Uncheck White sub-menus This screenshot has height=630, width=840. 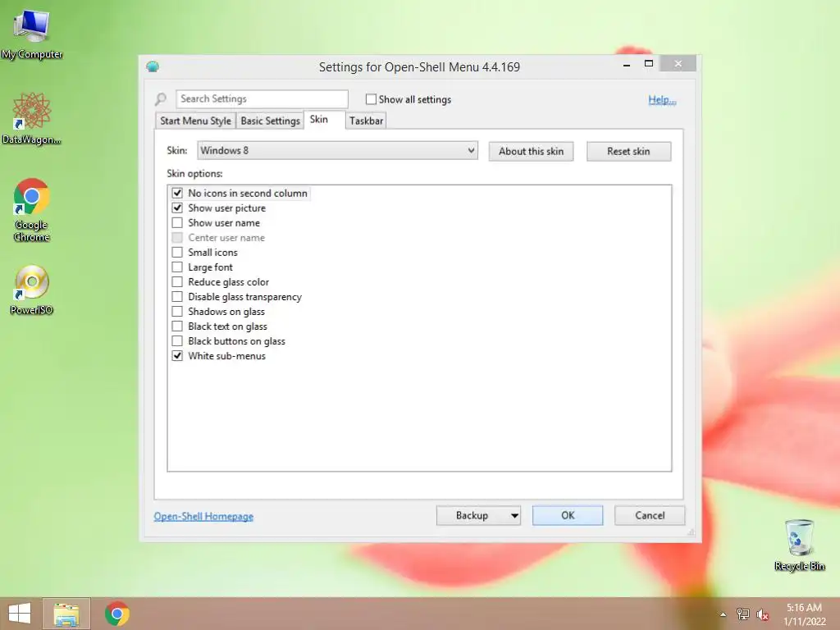tap(177, 356)
